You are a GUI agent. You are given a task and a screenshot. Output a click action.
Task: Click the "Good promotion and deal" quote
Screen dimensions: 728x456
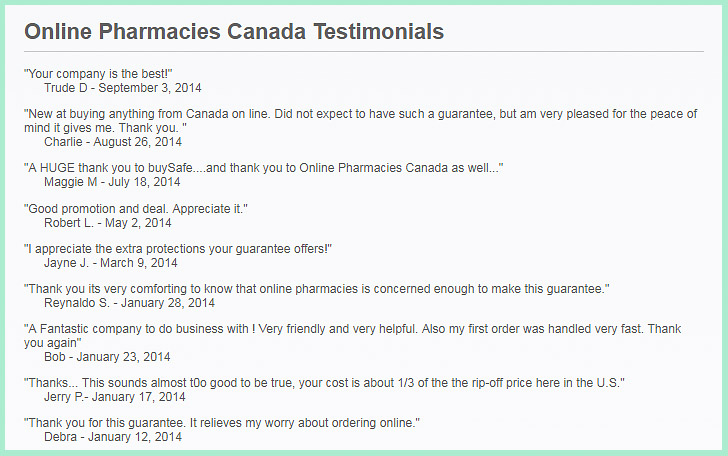coord(136,209)
